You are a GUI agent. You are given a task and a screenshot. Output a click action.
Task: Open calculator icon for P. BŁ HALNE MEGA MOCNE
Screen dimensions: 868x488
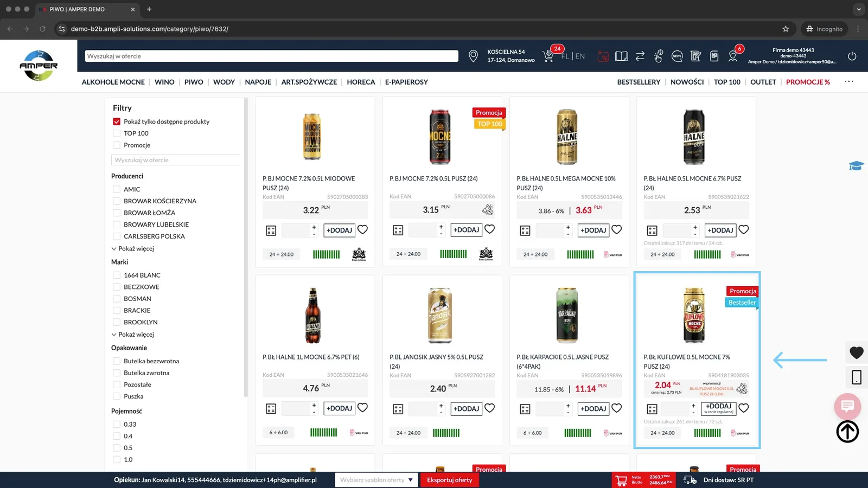[x=525, y=230]
